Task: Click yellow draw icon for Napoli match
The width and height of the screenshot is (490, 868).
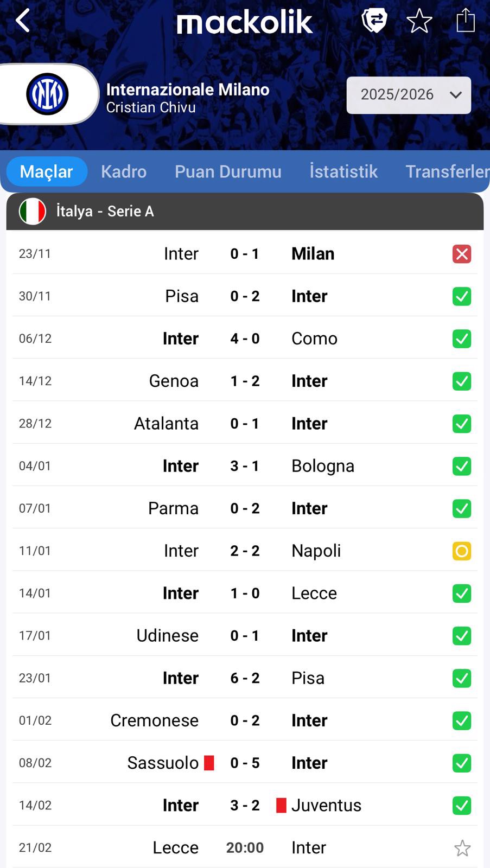Action: pos(462,551)
